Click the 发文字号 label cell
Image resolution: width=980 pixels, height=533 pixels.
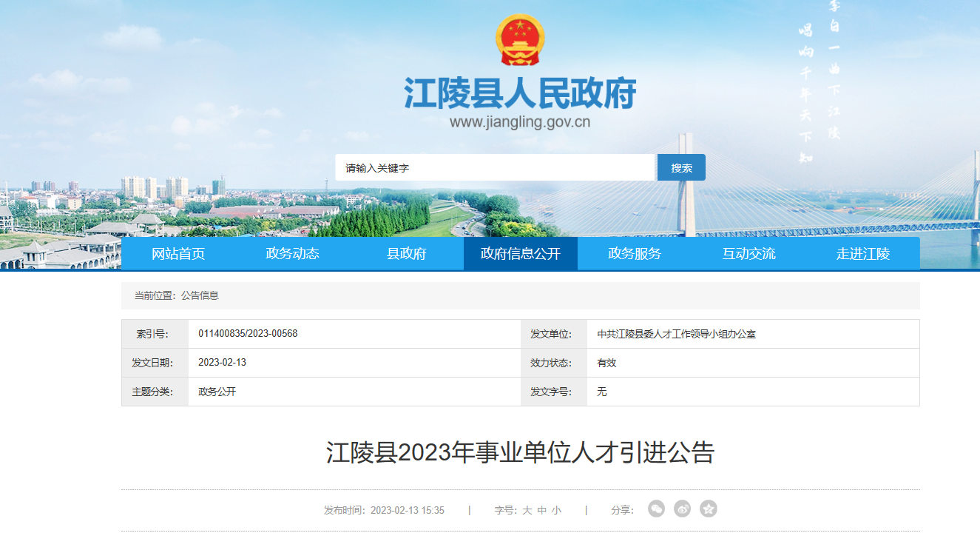[554, 392]
